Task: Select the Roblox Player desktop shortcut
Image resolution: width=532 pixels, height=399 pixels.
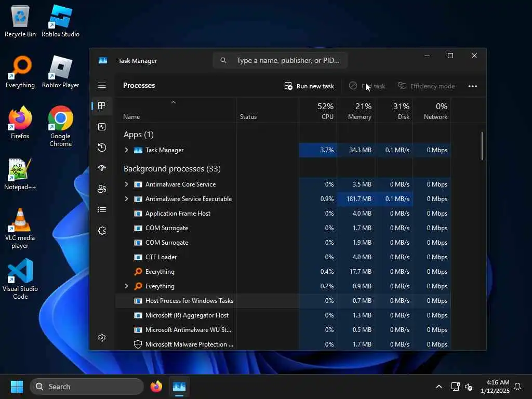Action: 60,72
